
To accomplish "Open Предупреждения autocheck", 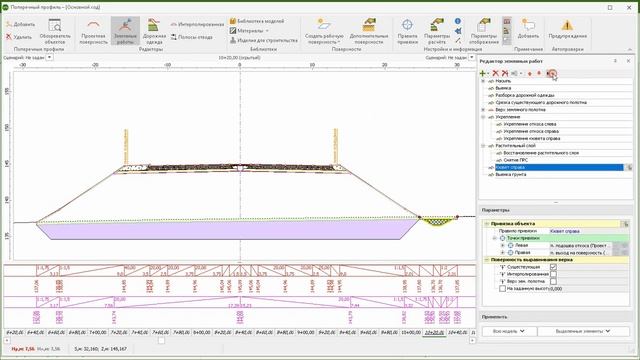I will 567,29.
